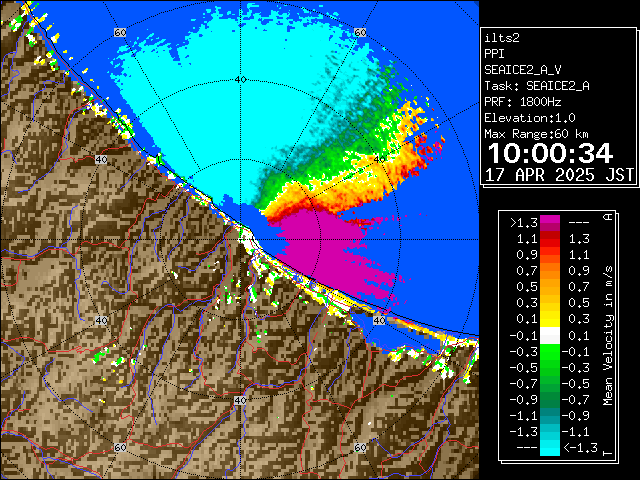Click the timestamp "10:00:34"
This screenshot has height=480, width=640.
pos(550,153)
